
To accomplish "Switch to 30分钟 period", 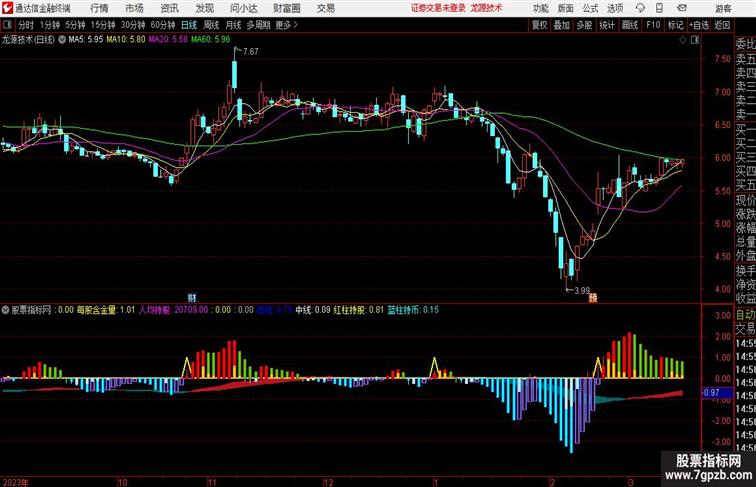I will click(x=133, y=25).
